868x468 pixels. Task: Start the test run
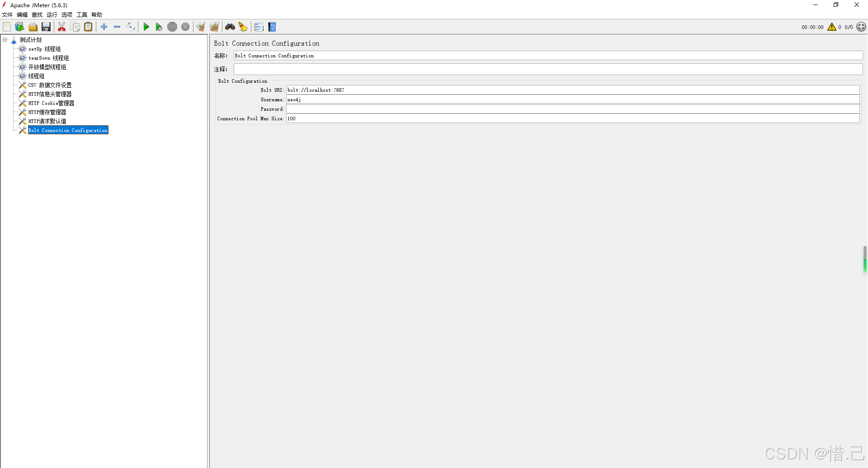pyautogui.click(x=146, y=27)
